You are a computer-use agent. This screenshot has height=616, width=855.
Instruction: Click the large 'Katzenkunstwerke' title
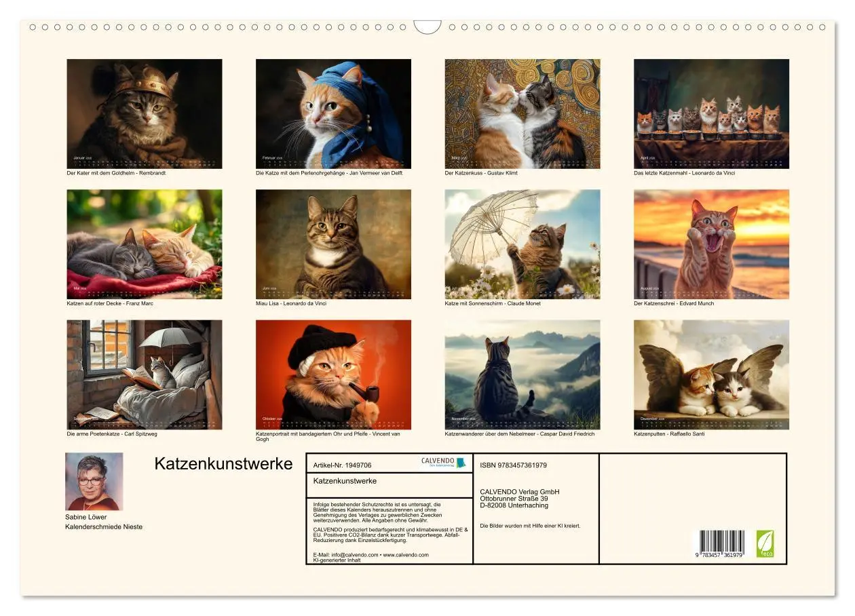[x=224, y=464]
